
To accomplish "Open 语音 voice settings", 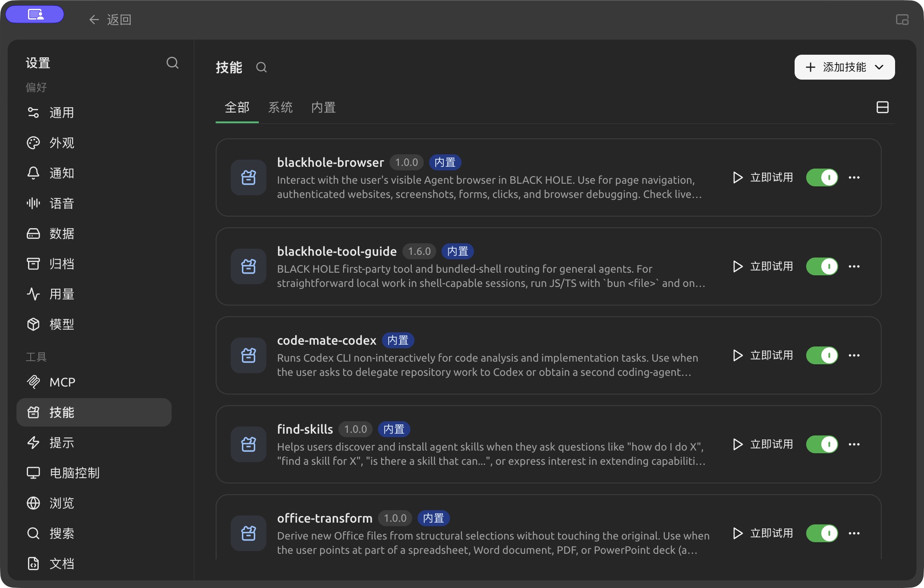I will pyautogui.click(x=94, y=203).
